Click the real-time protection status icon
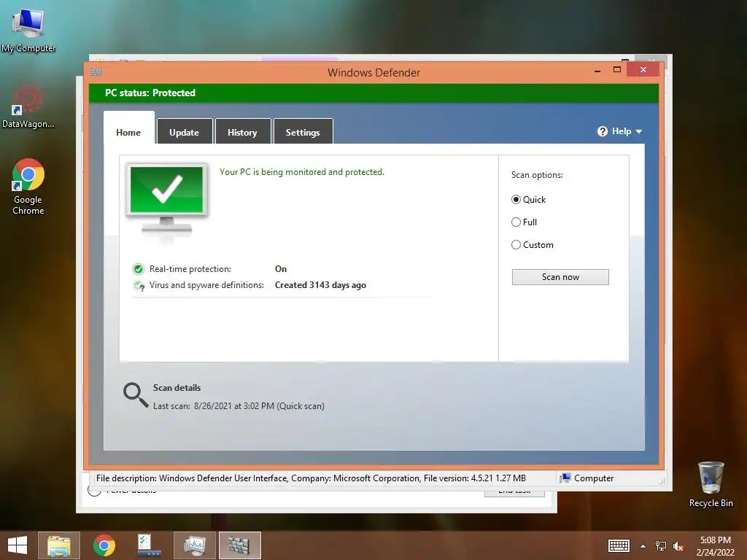This screenshot has height=560, width=747. point(139,269)
